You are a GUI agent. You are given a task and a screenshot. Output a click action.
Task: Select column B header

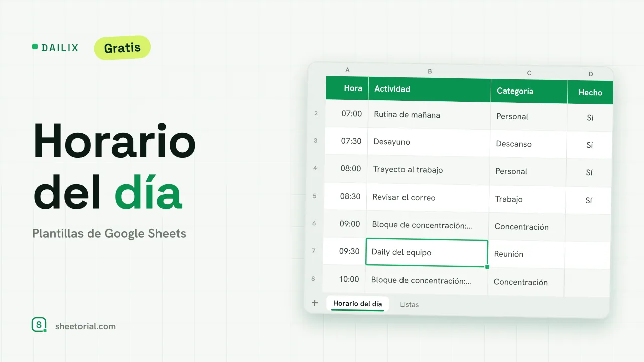tap(430, 71)
